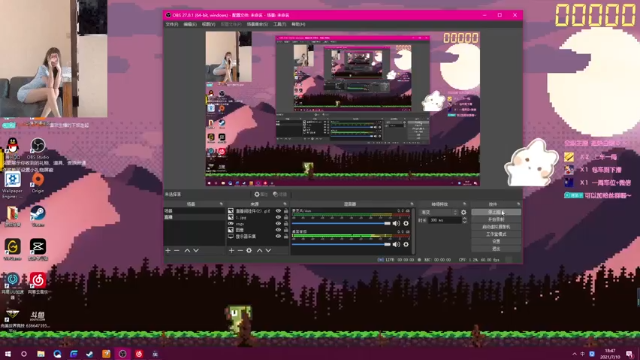Toggle lock on the 显示器采集 source
The width and height of the screenshot is (640, 360).
(x=286, y=236)
